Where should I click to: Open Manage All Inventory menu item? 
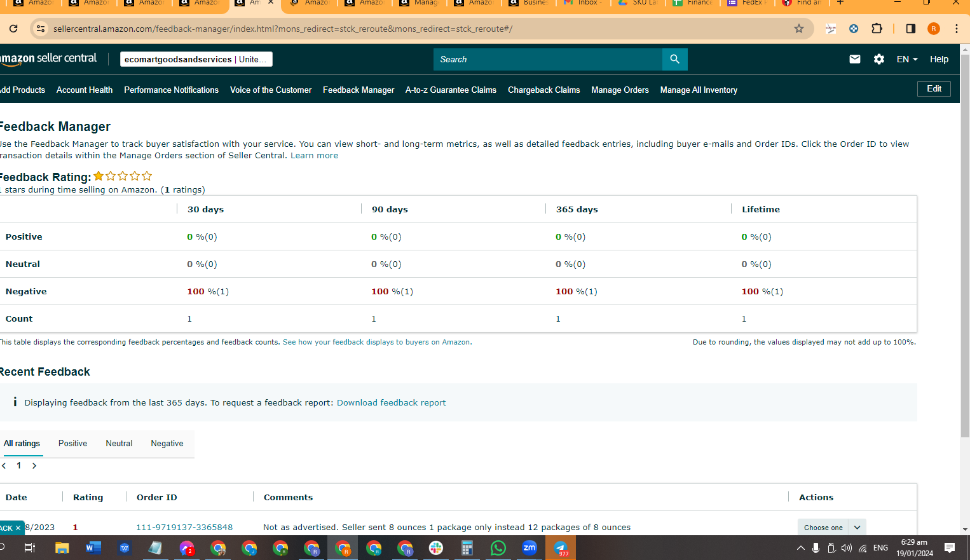pyautogui.click(x=699, y=90)
